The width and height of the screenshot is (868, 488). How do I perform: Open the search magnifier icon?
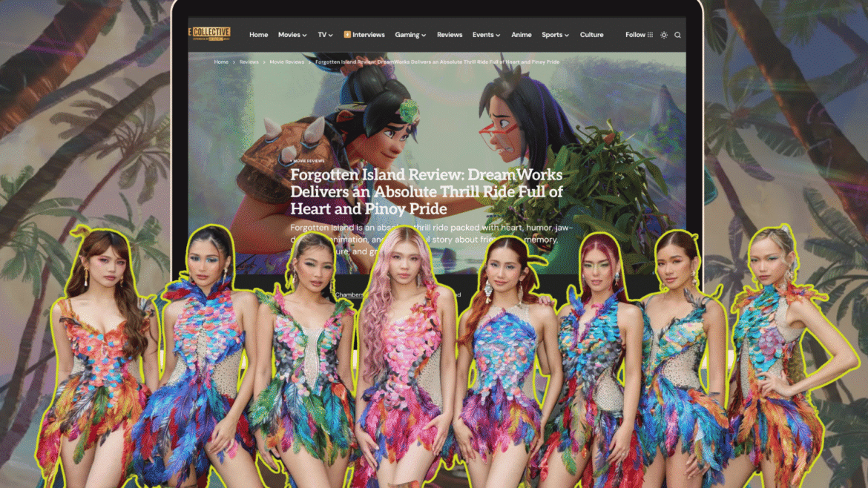(x=677, y=35)
